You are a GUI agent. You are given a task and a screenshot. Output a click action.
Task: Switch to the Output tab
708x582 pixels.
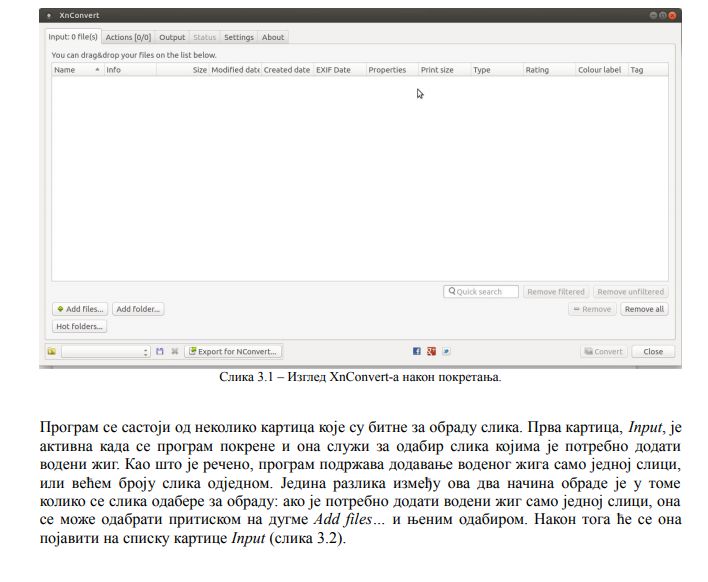pyautogui.click(x=172, y=37)
